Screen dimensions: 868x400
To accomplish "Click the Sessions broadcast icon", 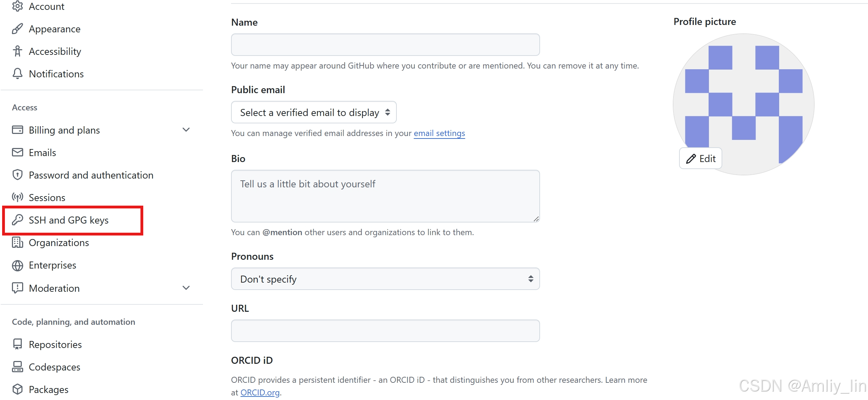I will [x=17, y=198].
